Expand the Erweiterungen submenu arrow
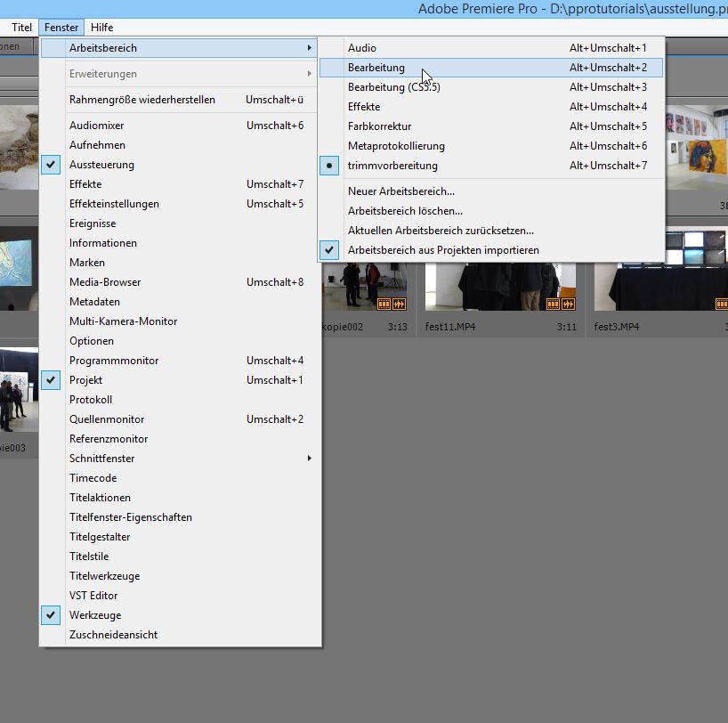Viewport: 728px width, 723px height. (309, 73)
